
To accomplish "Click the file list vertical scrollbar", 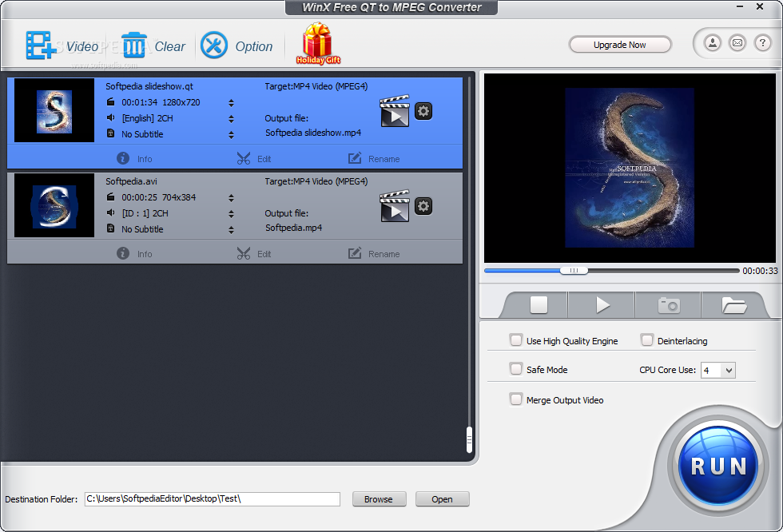I will [469, 439].
